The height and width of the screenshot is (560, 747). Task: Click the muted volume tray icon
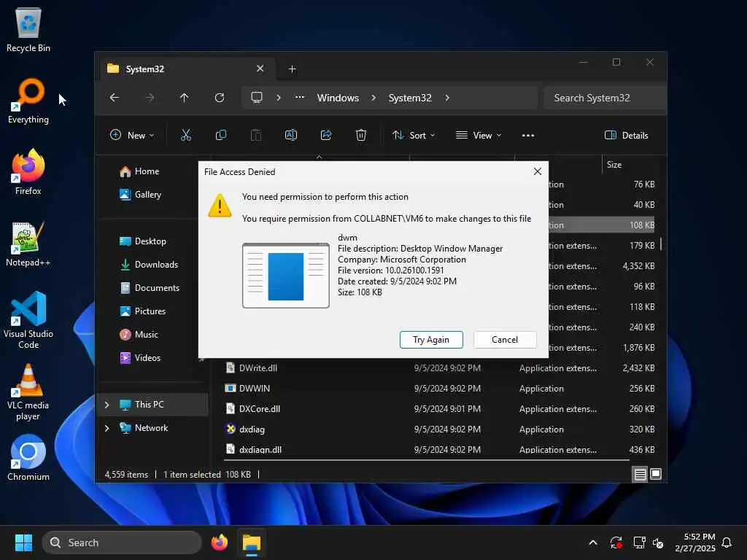pyautogui.click(x=659, y=542)
